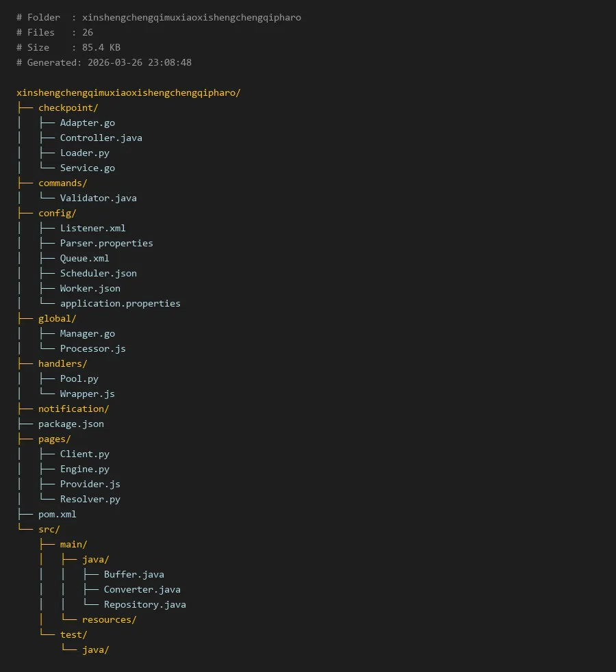Select Scheduler.json in config
616x672 pixels.
click(98, 273)
